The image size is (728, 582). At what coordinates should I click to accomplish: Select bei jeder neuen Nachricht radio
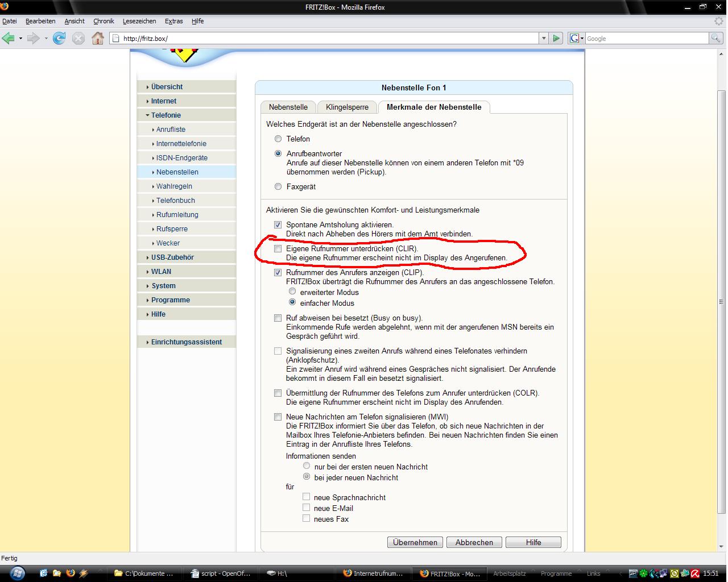pos(307,477)
